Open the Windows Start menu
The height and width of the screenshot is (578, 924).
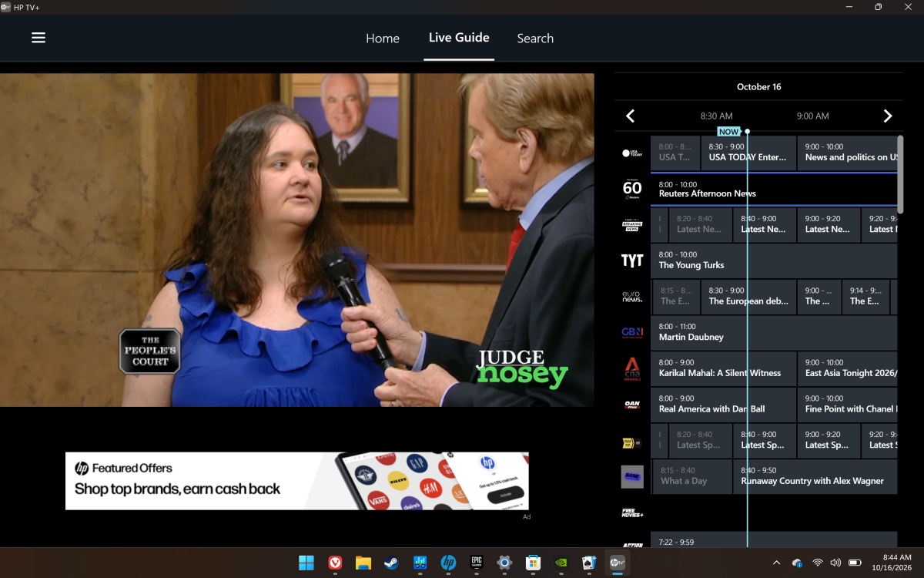[306, 563]
